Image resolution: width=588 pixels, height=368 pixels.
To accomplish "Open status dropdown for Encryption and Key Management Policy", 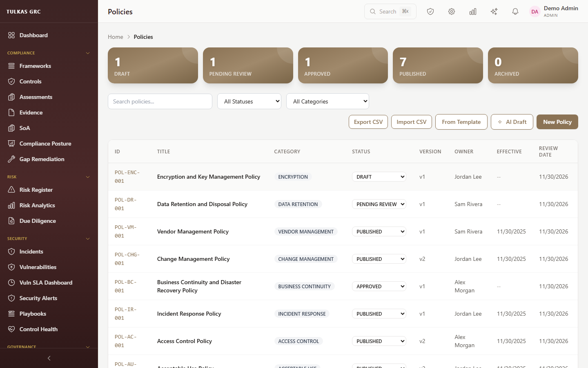I will 379,177.
